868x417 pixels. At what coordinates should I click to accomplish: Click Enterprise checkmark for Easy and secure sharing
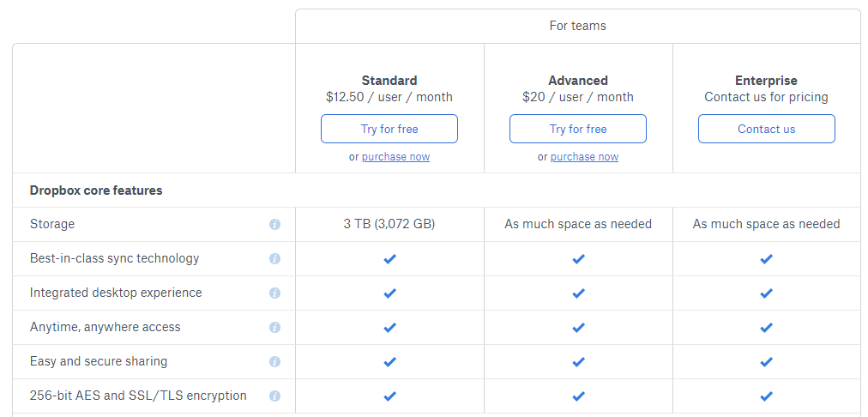(x=766, y=361)
